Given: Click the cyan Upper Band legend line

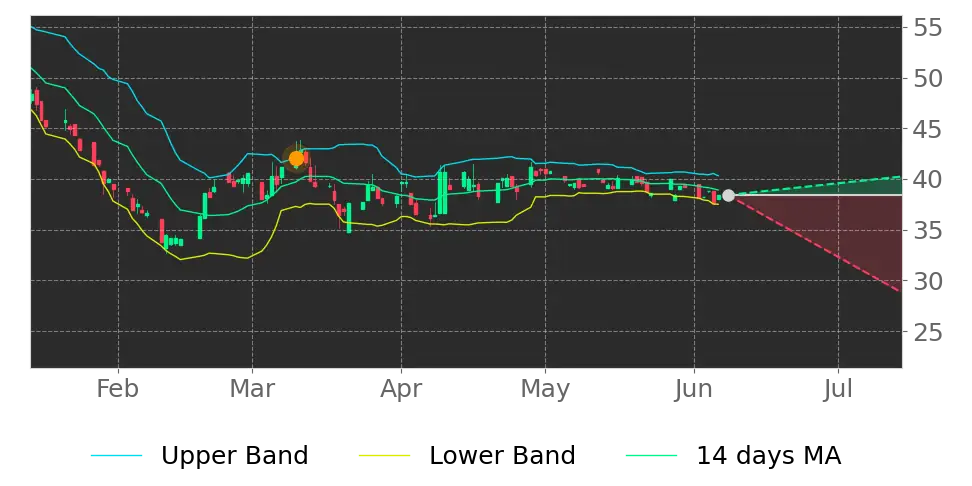Looking at the screenshot, I should pos(117,456).
